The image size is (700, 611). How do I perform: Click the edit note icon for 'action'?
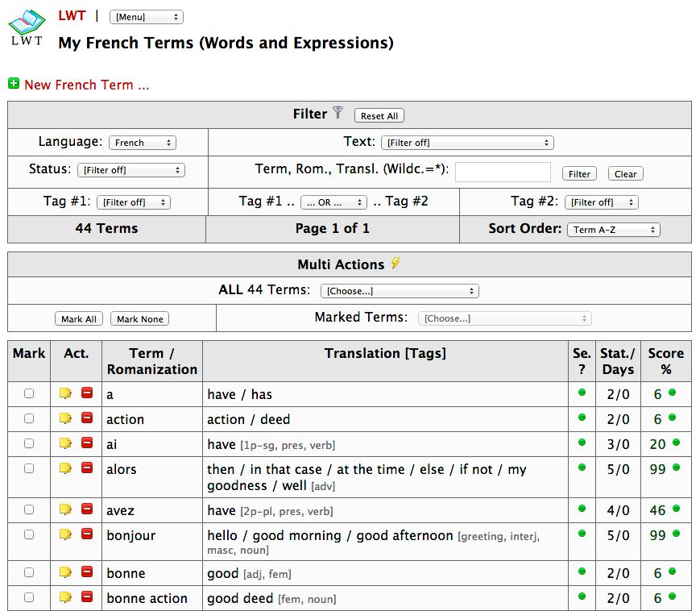pyautogui.click(x=66, y=418)
